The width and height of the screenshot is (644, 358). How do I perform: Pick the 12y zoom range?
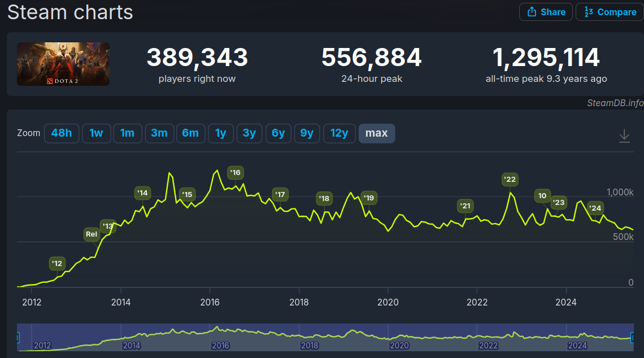[340, 133]
